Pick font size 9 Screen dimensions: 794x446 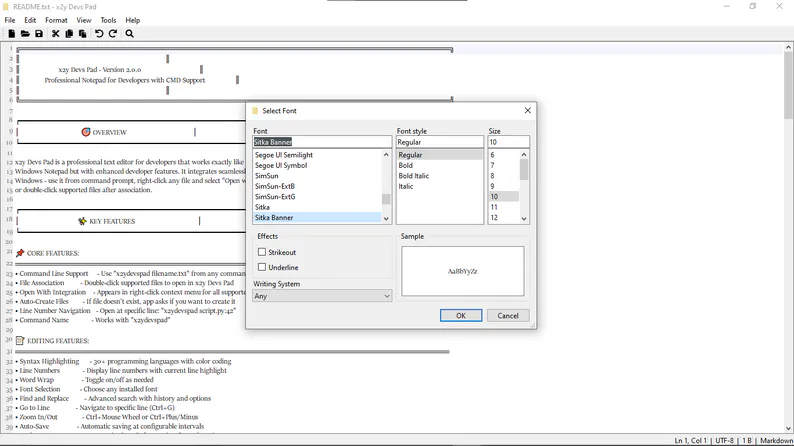click(503, 186)
